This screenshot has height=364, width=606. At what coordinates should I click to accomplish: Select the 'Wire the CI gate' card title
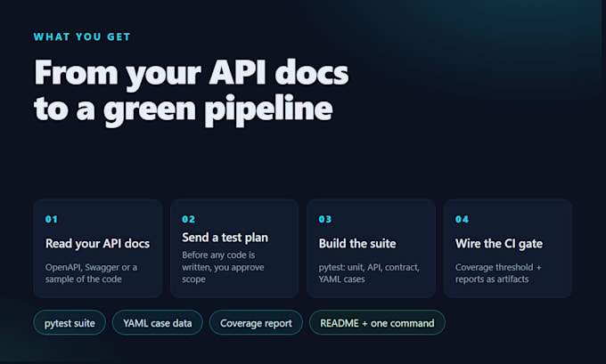[x=499, y=244]
